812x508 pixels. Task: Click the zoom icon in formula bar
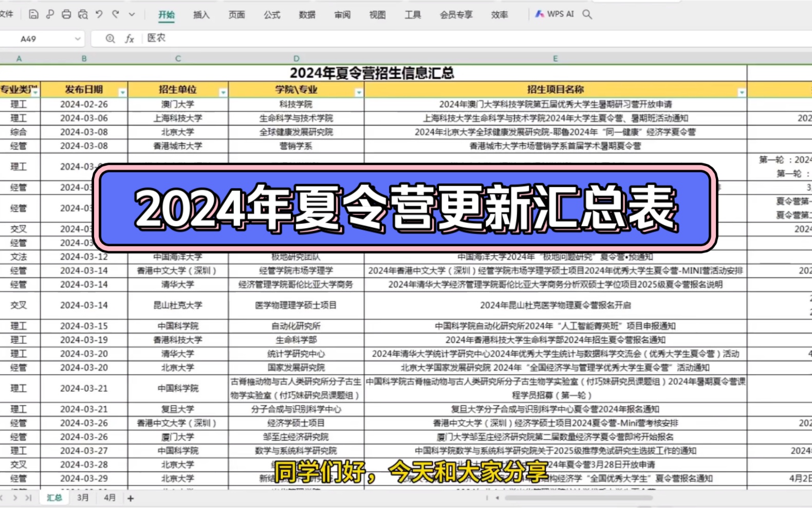coord(110,39)
